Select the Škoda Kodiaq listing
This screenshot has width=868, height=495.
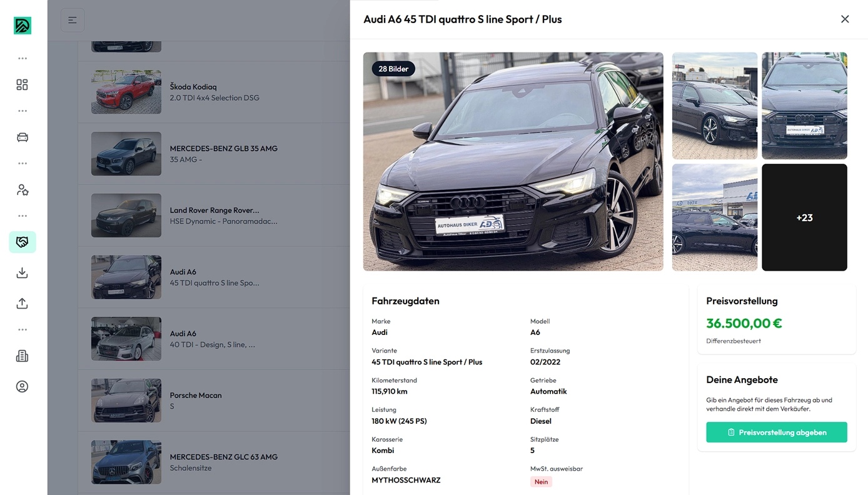coord(214,92)
